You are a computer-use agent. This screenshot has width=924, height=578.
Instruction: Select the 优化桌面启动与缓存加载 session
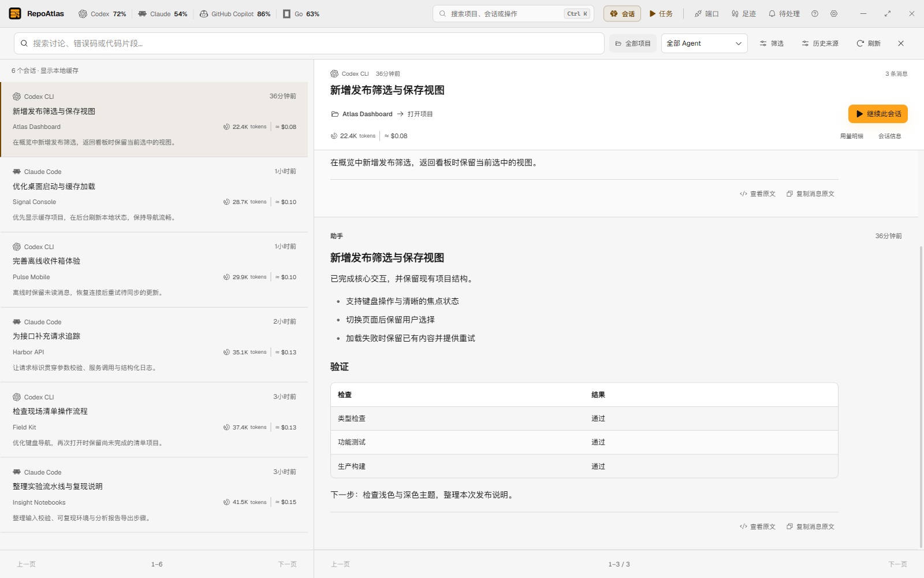click(154, 195)
